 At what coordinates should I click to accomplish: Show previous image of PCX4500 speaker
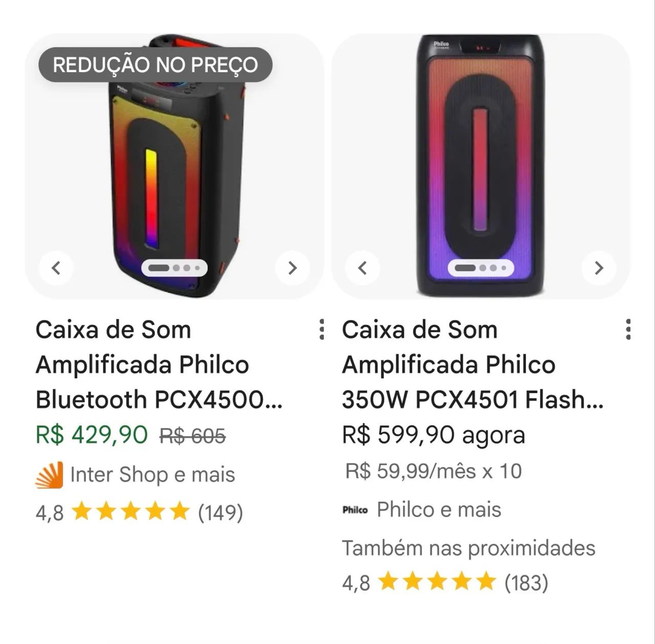(x=56, y=268)
